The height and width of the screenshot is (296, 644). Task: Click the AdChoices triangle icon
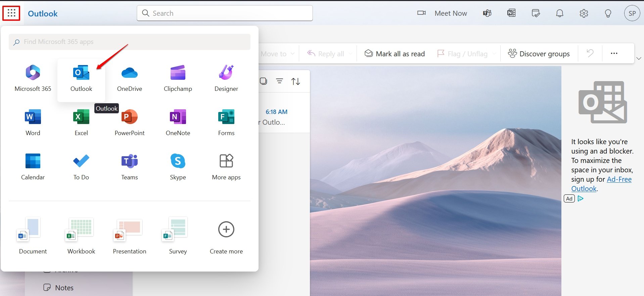581,198
